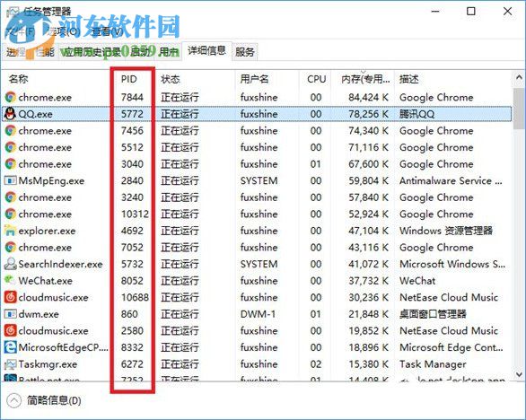Click the Chrome icon for PID 3240
This screenshot has width=526, height=420.
pyautogui.click(x=11, y=197)
